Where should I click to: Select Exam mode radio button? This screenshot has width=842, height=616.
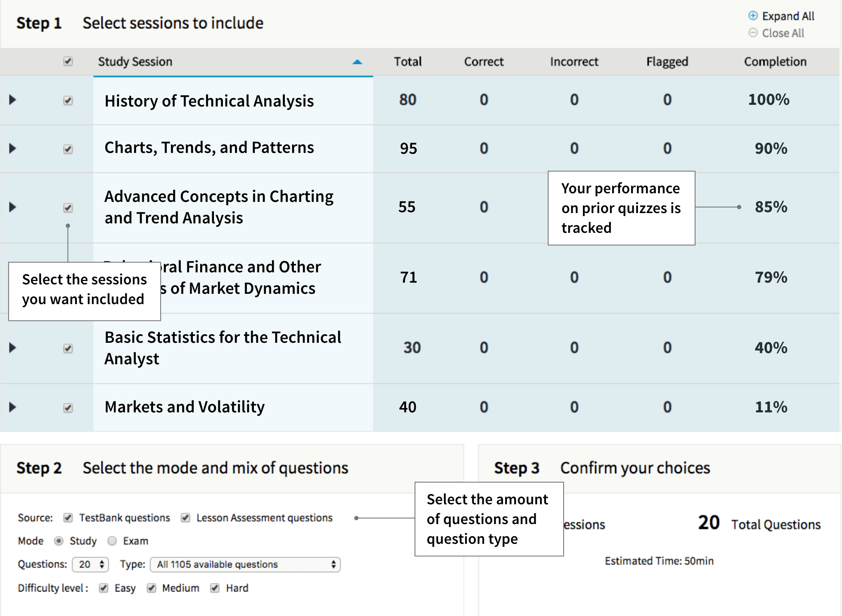pyautogui.click(x=112, y=541)
